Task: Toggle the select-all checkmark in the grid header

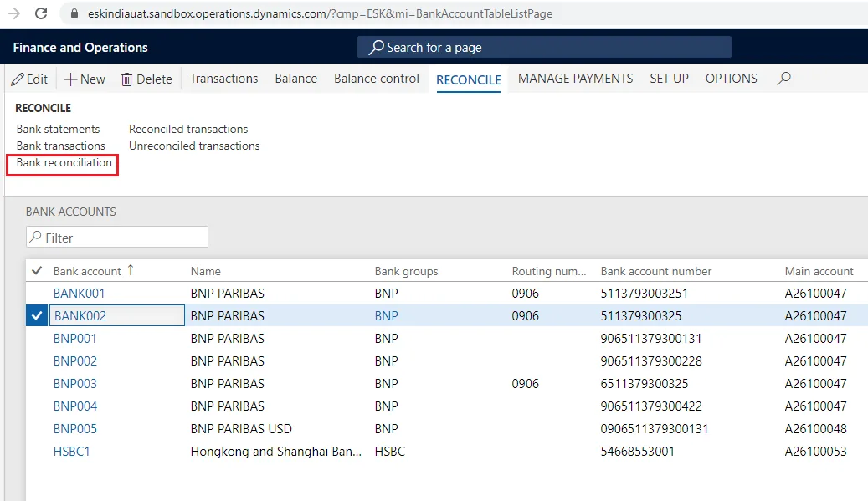Action: (37, 270)
